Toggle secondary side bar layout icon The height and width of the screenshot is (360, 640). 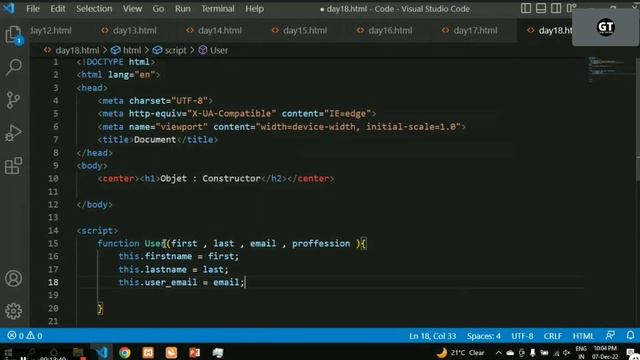pyautogui.click(x=556, y=8)
